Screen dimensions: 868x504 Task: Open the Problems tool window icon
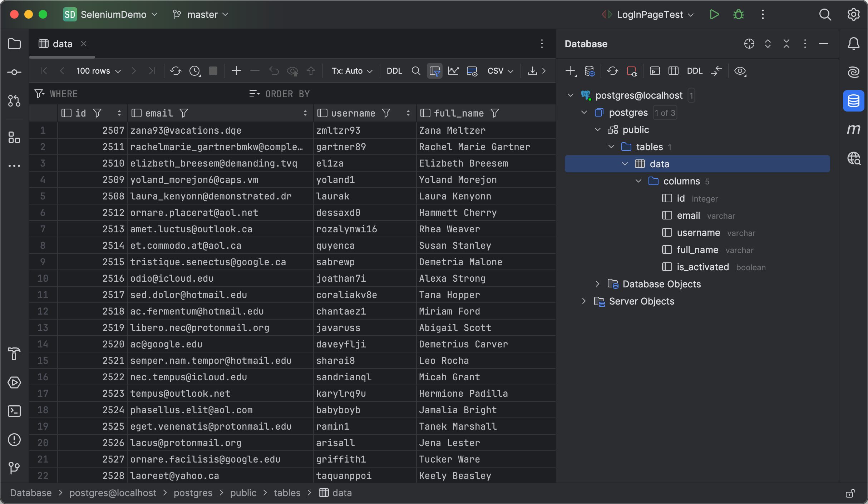(14, 440)
